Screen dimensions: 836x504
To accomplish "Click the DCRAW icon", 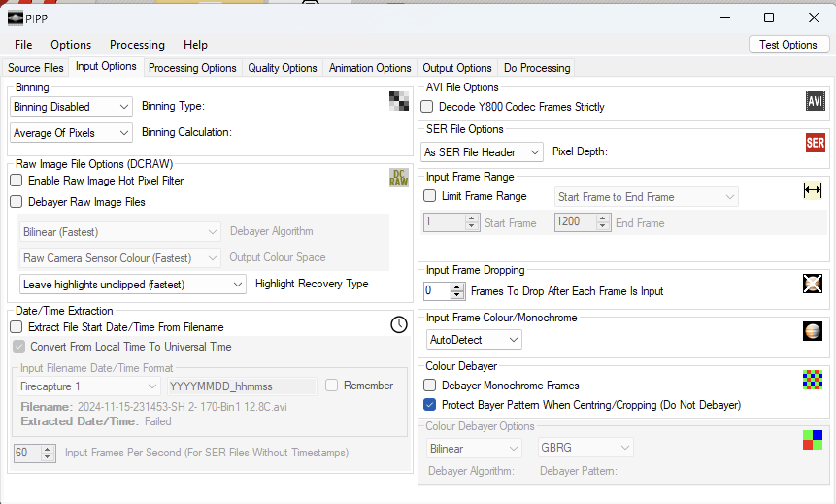I will tap(399, 178).
